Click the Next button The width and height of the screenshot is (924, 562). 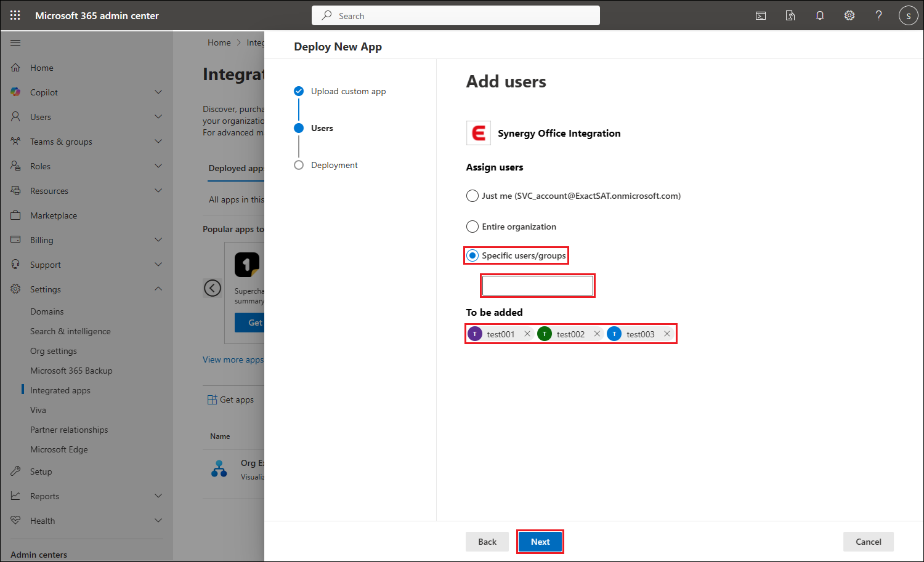point(540,542)
